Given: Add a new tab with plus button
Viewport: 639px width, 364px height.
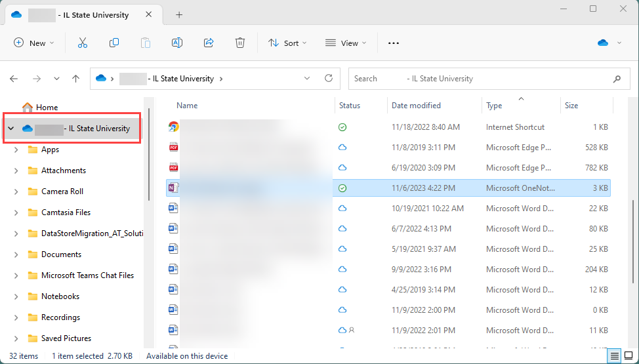Looking at the screenshot, I should [x=179, y=15].
